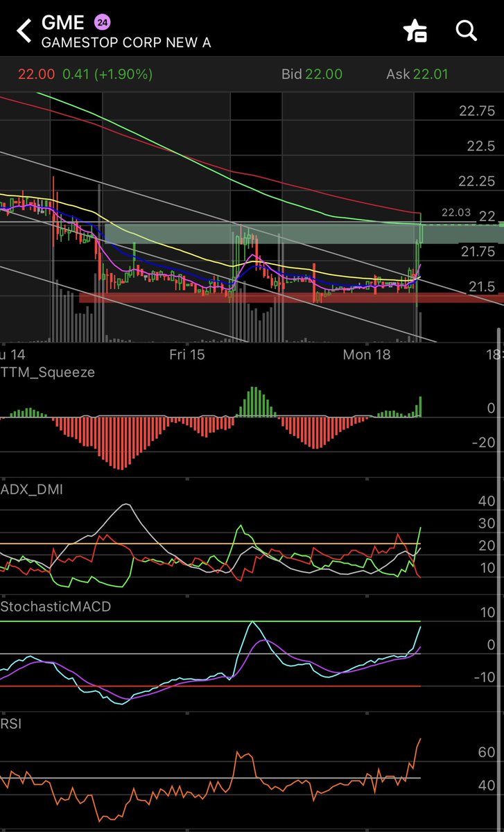Open the TTM_Squeeze study label
Screen dimensions: 504x832
pos(48,372)
